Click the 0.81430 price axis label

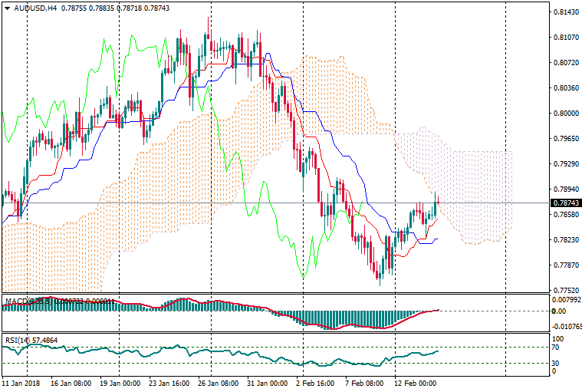tap(564, 12)
